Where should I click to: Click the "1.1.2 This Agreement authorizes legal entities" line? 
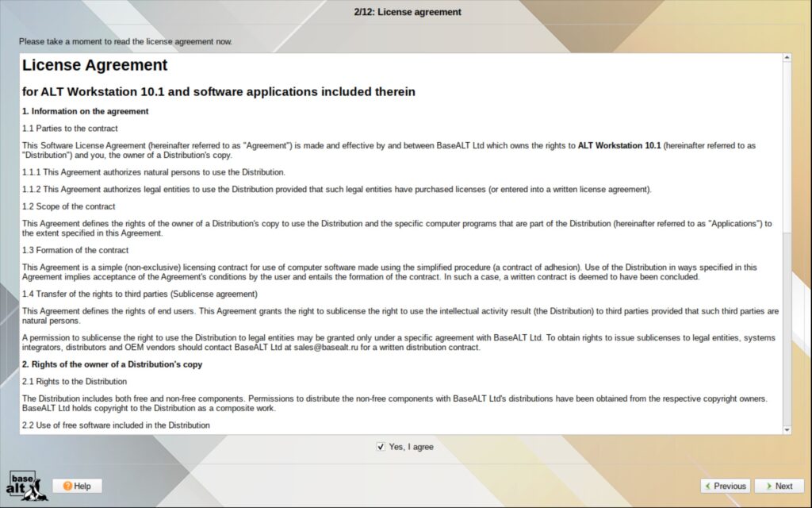click(336, 189)
